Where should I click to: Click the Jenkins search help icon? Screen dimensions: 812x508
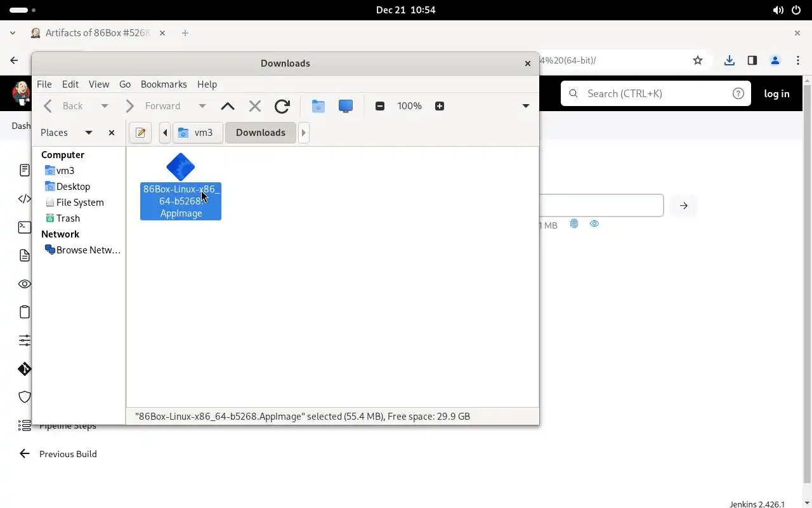[x=738, y=93]
